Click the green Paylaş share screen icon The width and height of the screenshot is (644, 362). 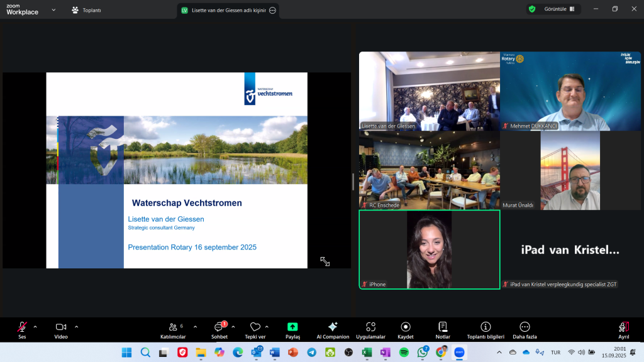coord(292,327)
